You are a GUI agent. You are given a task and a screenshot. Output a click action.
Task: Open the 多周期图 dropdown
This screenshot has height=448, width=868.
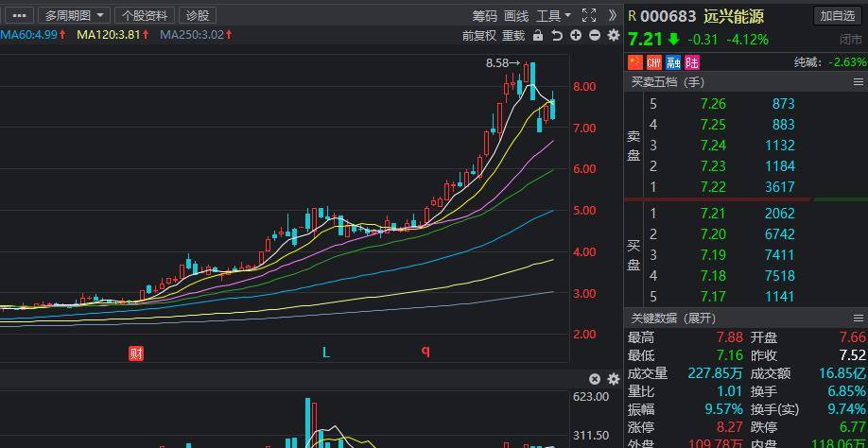click(x=74, y=15)
